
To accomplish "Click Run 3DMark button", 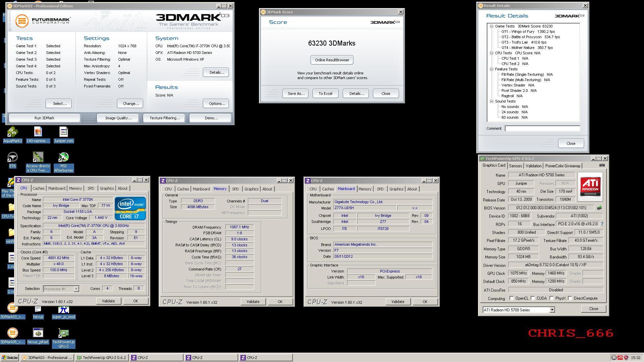I will click(44, 118).
